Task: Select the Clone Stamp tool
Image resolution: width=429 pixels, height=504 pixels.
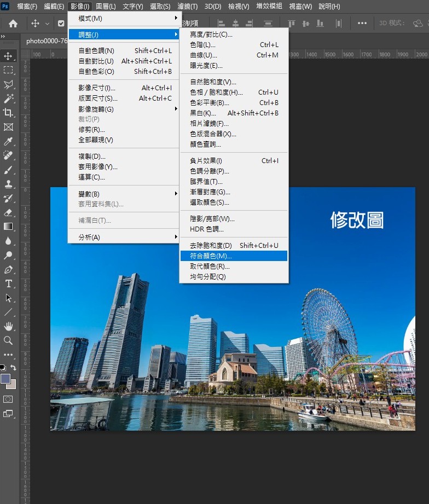Action: point(8,184)
